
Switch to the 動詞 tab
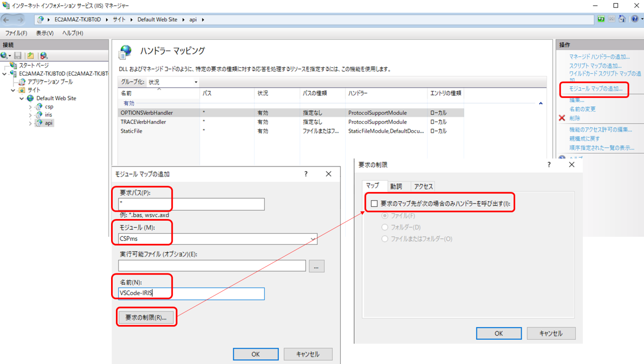click(396, 186)
